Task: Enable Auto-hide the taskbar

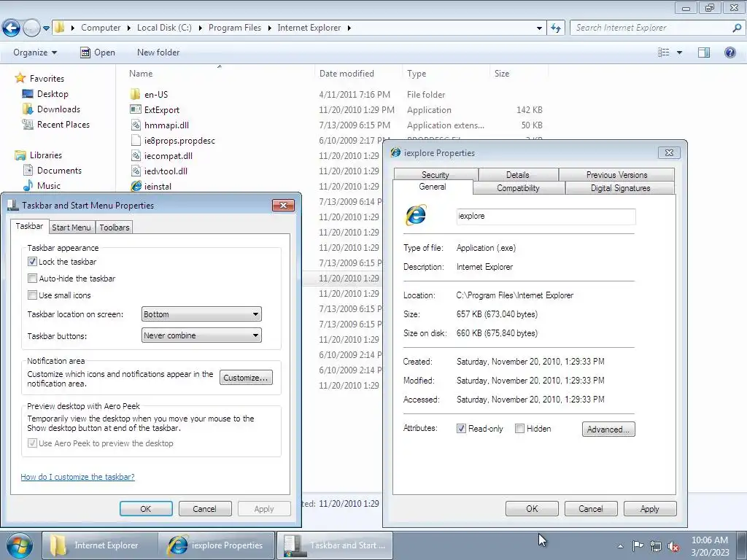Action: (32, 278)
